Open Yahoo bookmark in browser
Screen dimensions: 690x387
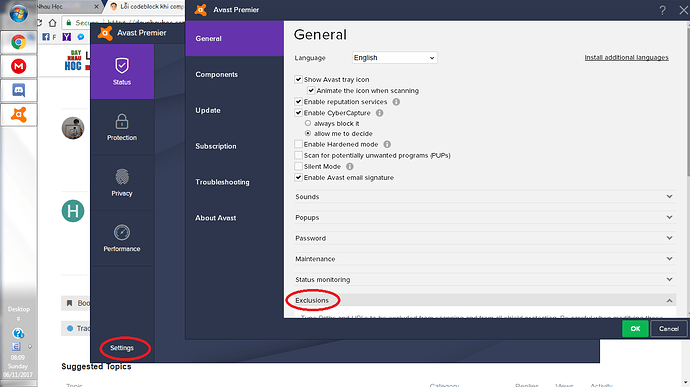pos(66,37)
